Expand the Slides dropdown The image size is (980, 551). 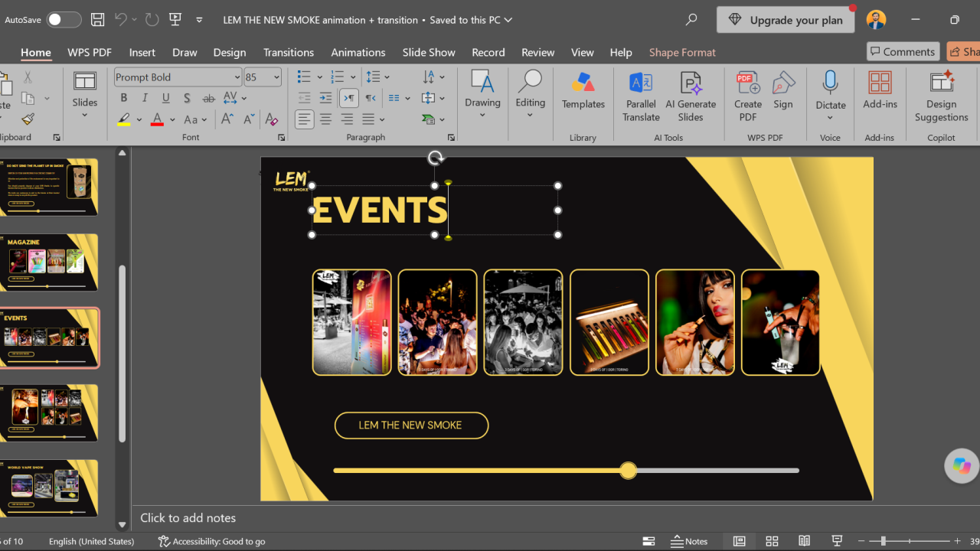coord(85,116)
